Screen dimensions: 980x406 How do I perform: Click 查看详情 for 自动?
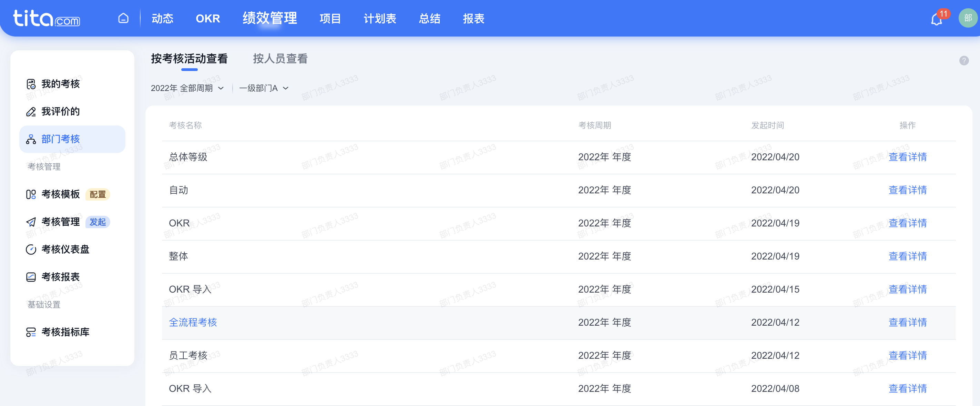(907, 190)
